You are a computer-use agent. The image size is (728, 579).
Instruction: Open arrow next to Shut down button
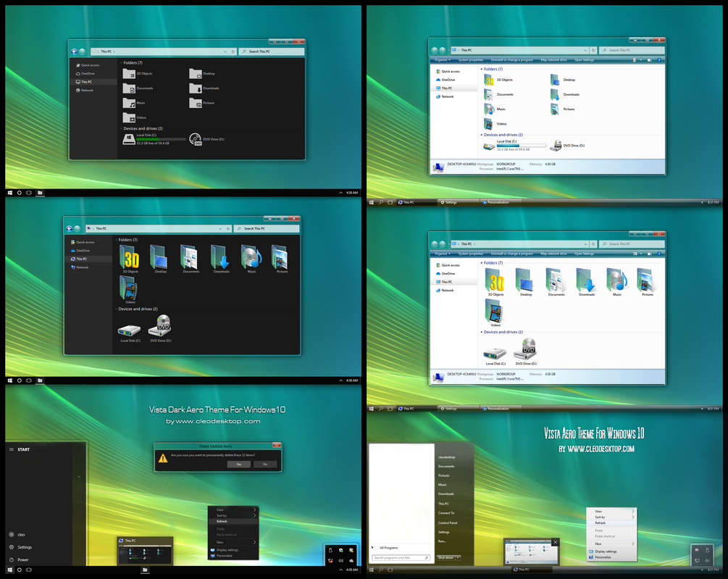pyautogui.click(x=458, y=558)
